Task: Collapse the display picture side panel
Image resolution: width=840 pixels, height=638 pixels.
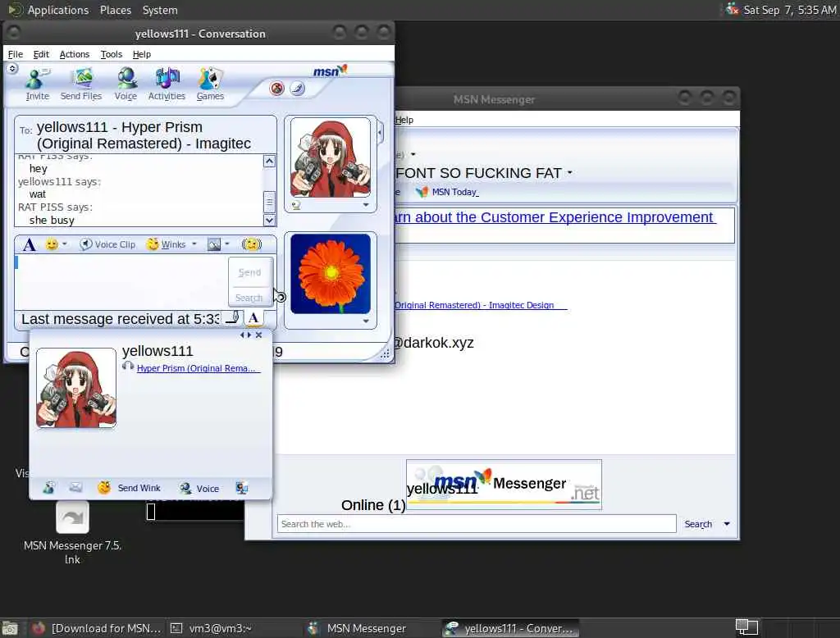Action: click(380, 131)
